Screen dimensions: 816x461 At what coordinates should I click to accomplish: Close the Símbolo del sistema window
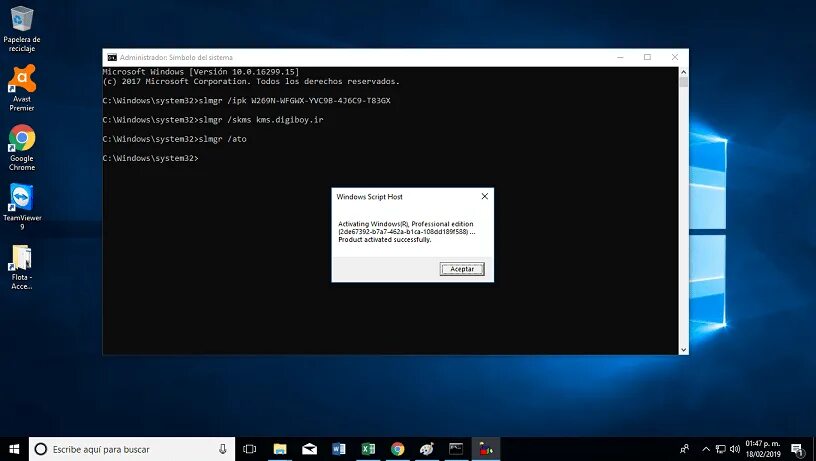(675, 57)
